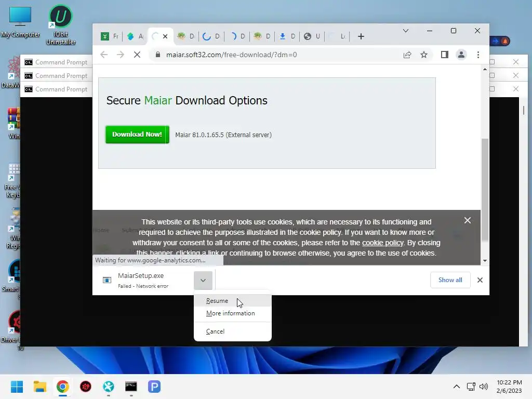Select the third Command Prompt window title
Screen dimensions: 532x399
coord(61,89)
